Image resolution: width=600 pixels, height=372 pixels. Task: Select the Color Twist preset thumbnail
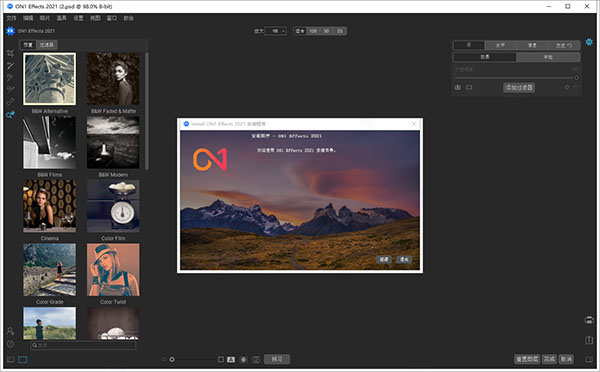click(x=113, y=269)
